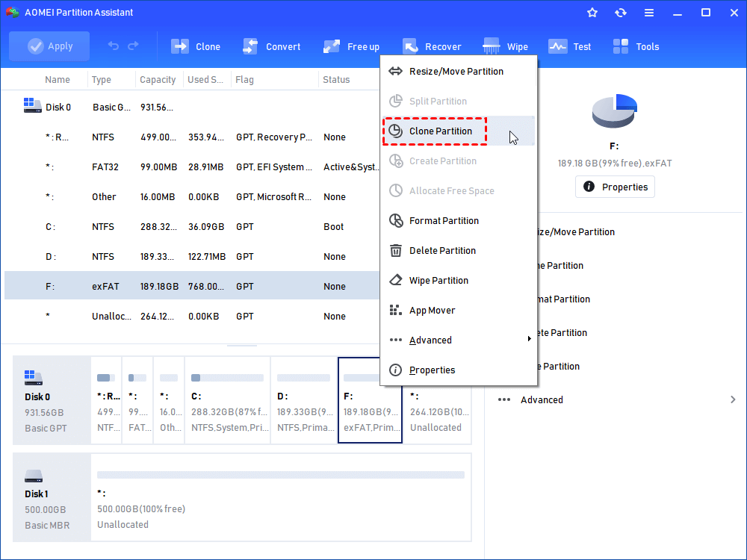Click the Clone Partition pie icon
This screenshot has height=560, width=747.
click(x=395, y=131)
